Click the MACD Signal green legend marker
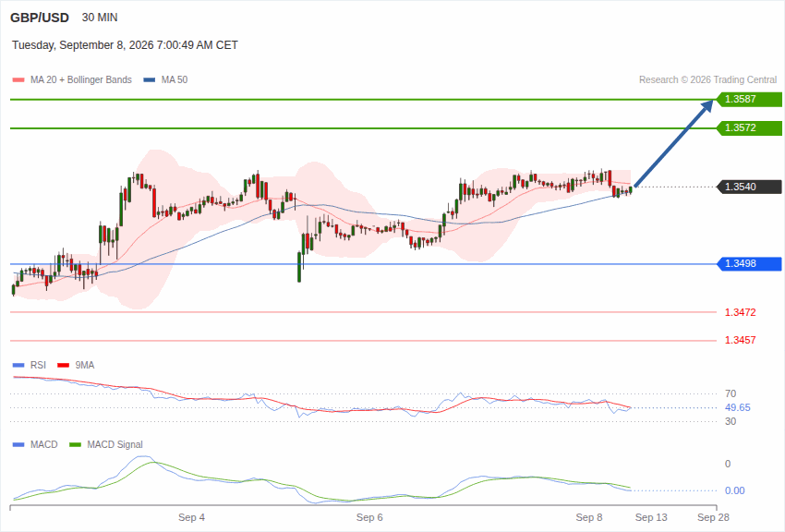The width and height of the screenshot is (785, 532). pyautogui.click(x=75, y=444)
